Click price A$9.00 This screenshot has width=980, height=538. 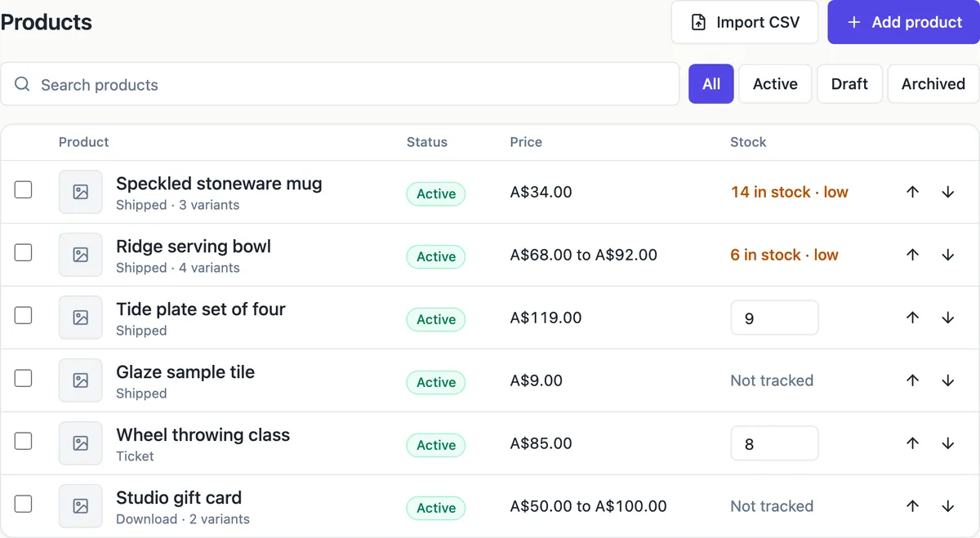tap(537, 380)
